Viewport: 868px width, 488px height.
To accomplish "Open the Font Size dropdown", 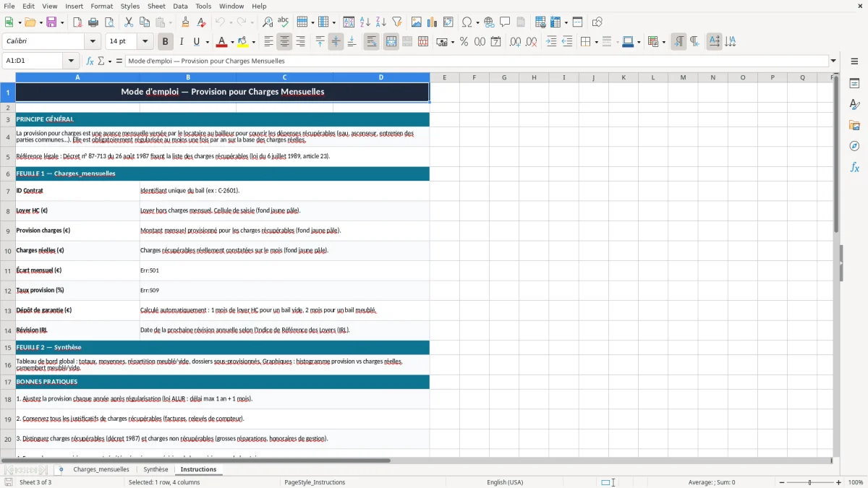I will 145,42.
